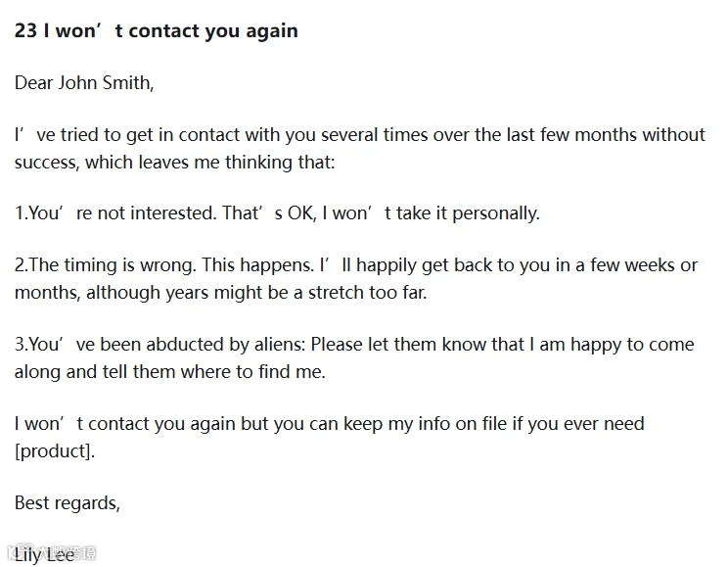Click the "[product]" placeholder text
Image resolution: width=728 pixels, height=567 pixels.
point(53,450)
